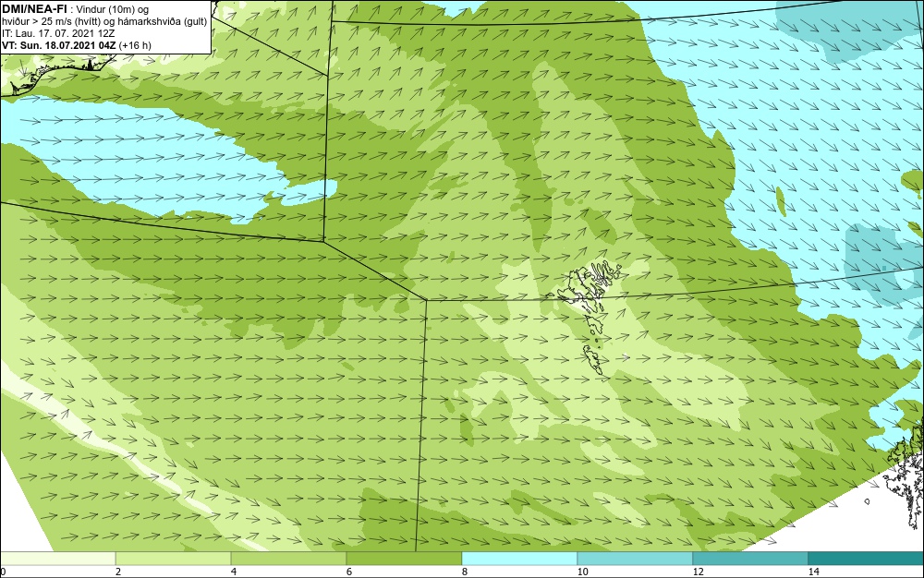Click the 'DMI/NEA-FI' title text

[x=34, y=8]
